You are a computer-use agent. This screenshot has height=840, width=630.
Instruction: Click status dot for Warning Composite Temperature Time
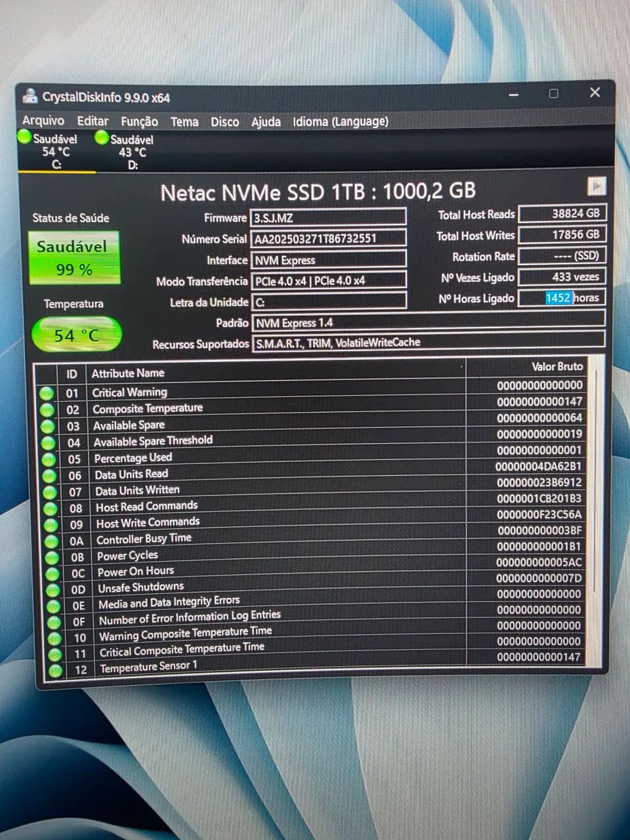pos(54,638)
